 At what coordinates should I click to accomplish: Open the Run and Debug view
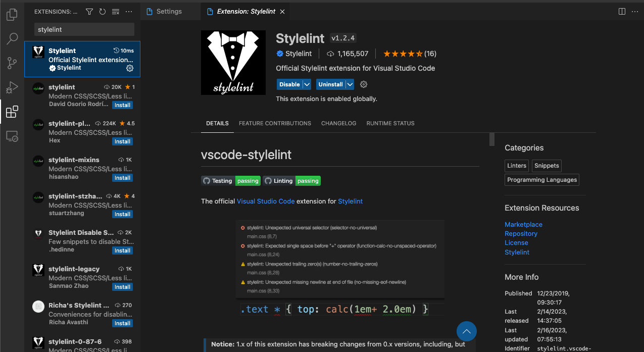[12, 87]
